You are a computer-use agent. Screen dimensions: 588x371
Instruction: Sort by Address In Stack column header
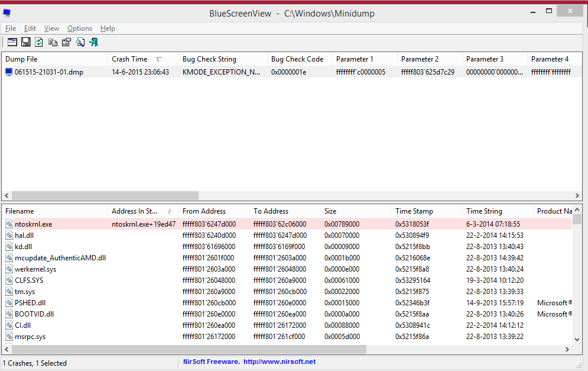pyautogui.click(x=143, y=211)
